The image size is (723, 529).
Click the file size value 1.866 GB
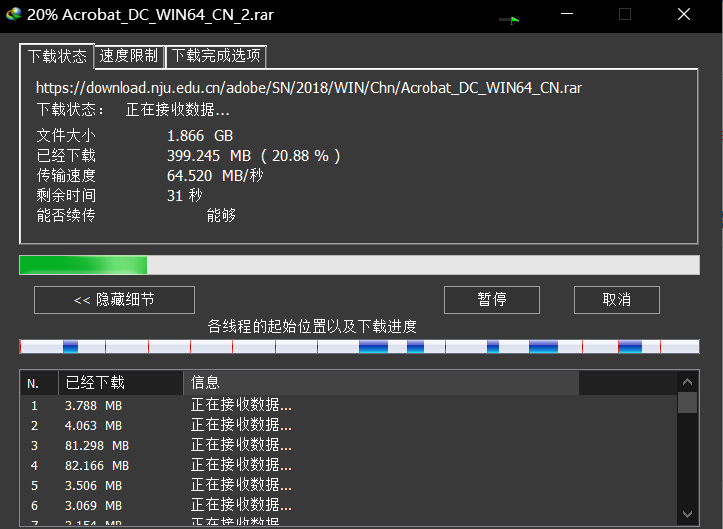[x=200, y=136]
